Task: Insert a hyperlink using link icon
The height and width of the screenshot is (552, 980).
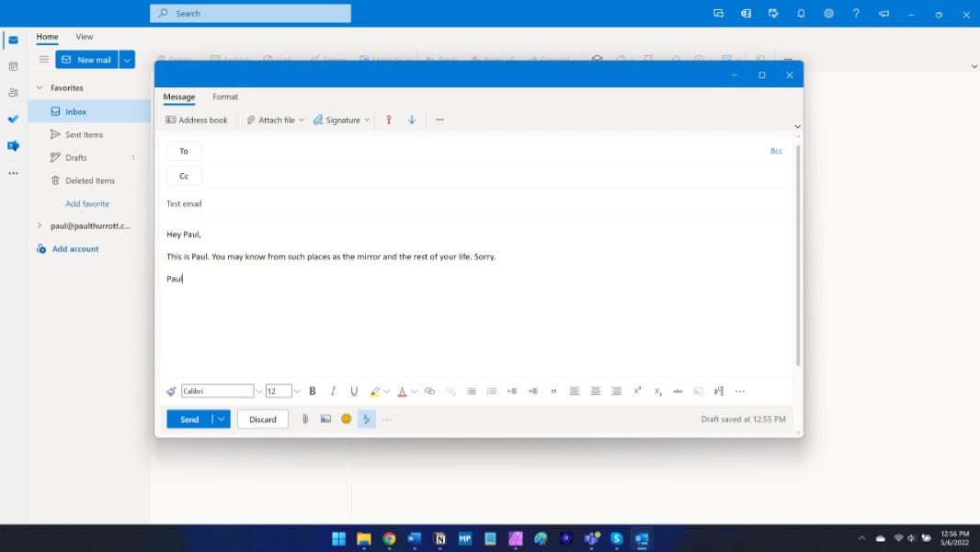Action: pos(429,392)
